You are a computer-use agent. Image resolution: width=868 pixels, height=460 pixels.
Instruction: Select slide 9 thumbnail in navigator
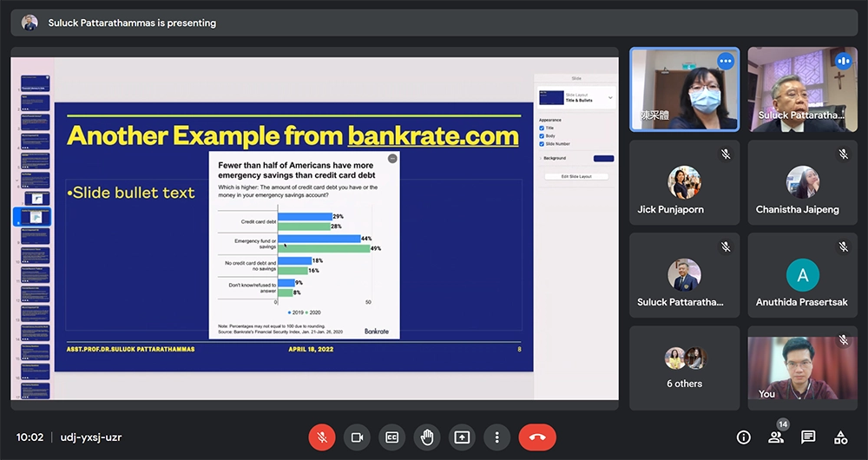tap(36, 236)
